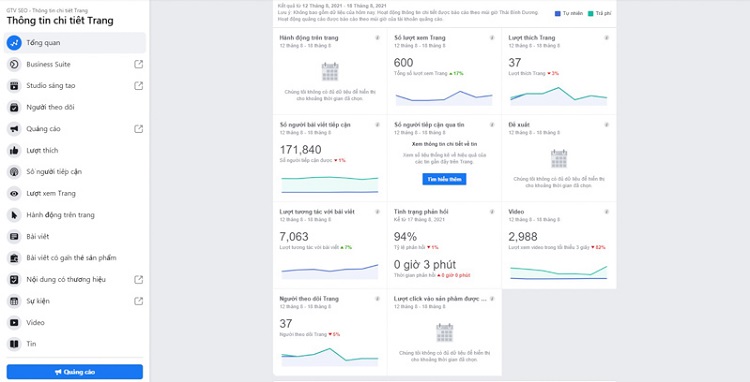Click the 2,988 video views value

pyautogui.click(x=523, y=237)
